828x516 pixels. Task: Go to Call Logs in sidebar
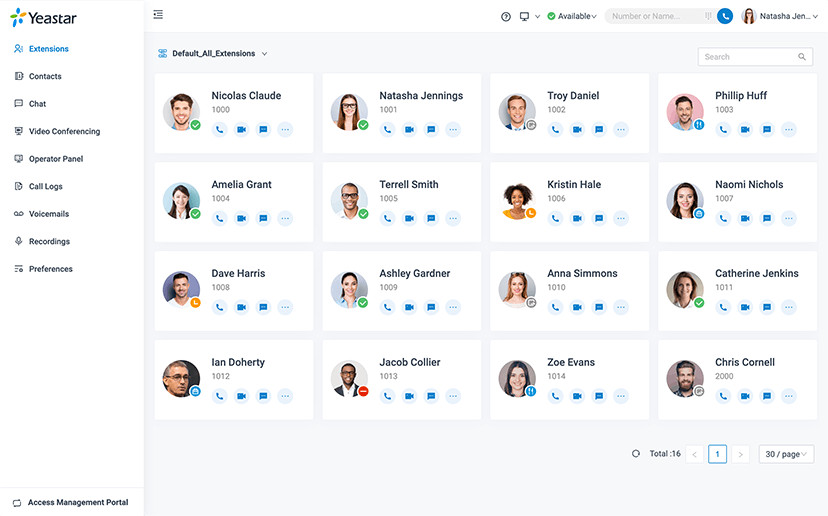point(45,186)
